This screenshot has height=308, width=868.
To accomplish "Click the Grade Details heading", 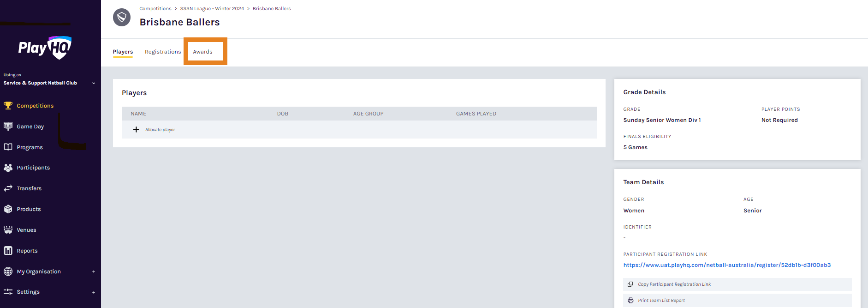I will [x=644, y=92].
